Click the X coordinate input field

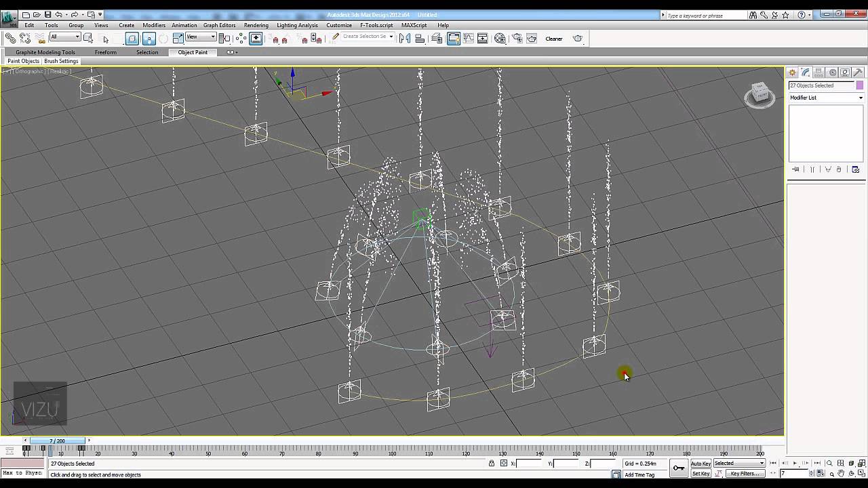[x=530, y=464]
